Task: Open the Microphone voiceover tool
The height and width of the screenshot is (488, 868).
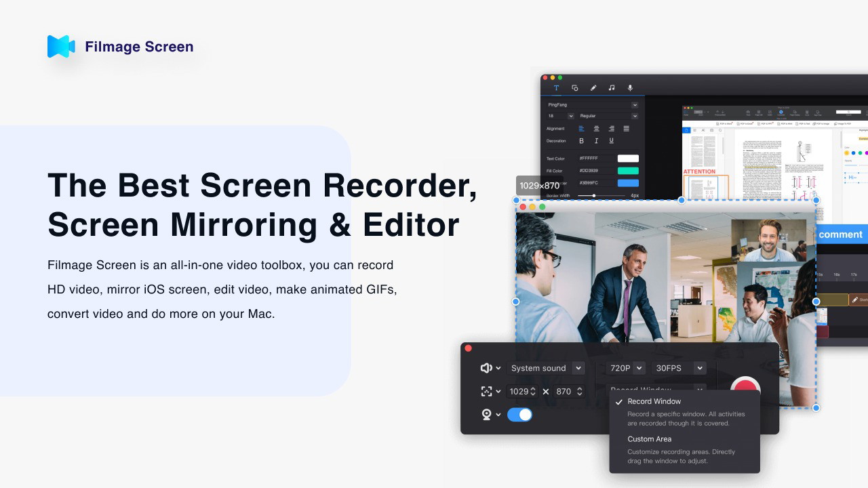Action: (x=630, y=88)
